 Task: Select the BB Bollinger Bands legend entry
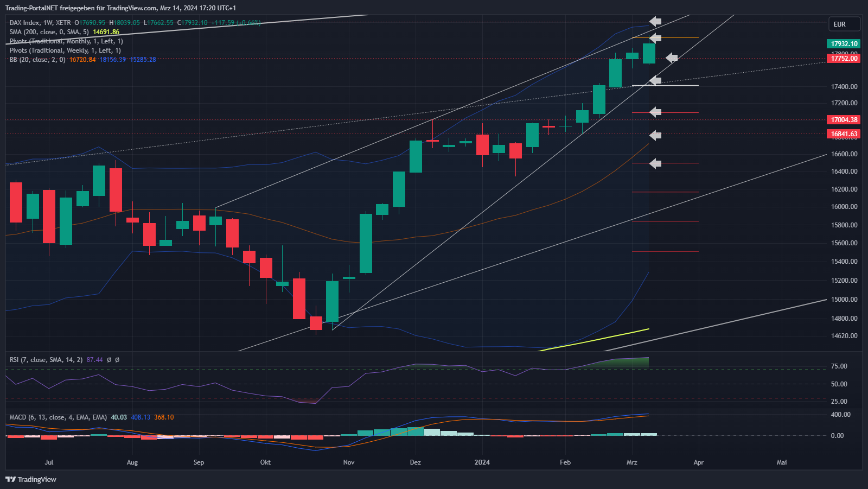pos(37,60)
